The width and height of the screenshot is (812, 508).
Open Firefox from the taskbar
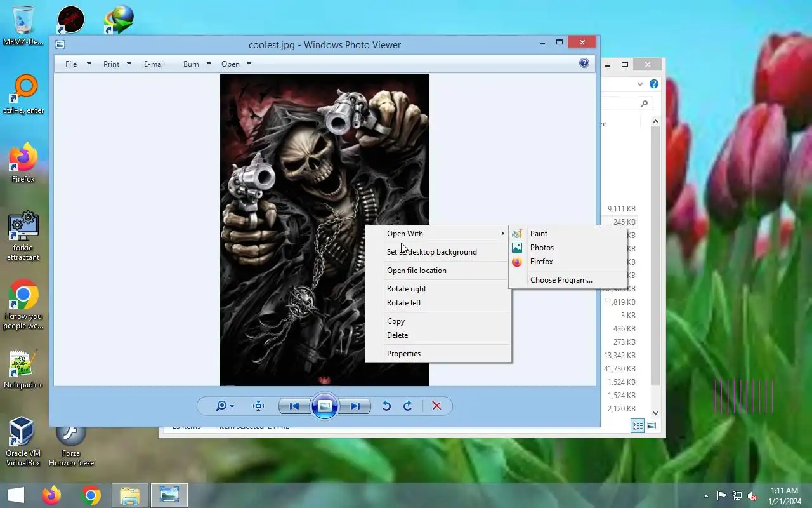click(51, 495)
